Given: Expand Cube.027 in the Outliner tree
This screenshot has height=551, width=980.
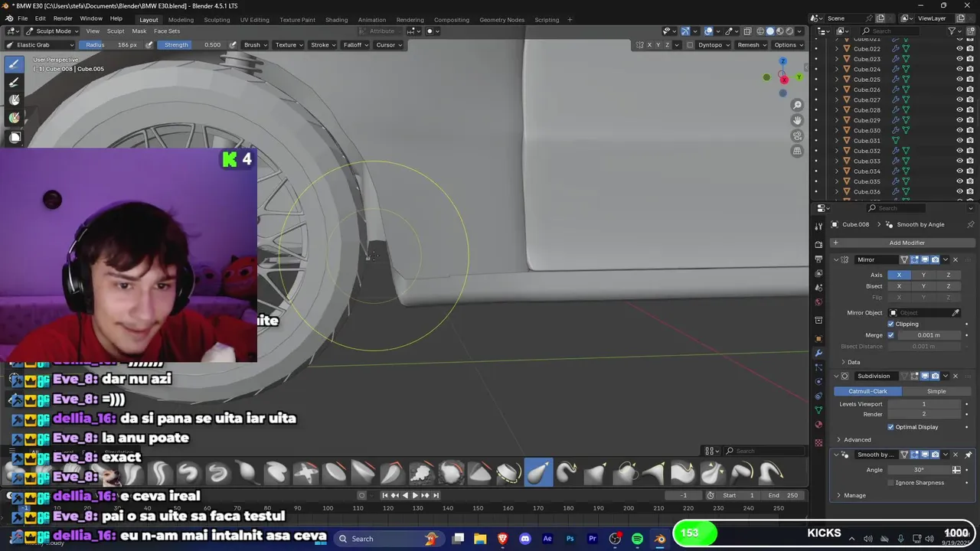Looking at the screenshot, I should 837,99.
